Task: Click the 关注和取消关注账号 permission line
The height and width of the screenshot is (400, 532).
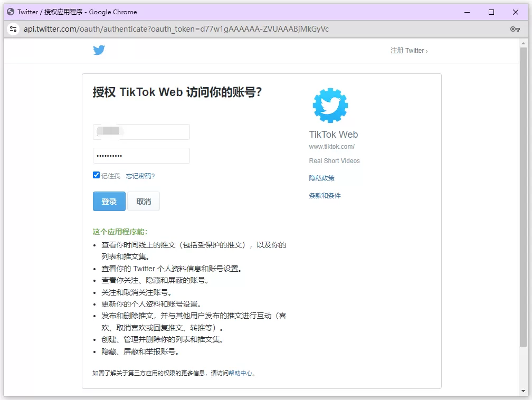Action: click(x=136, y=292)
